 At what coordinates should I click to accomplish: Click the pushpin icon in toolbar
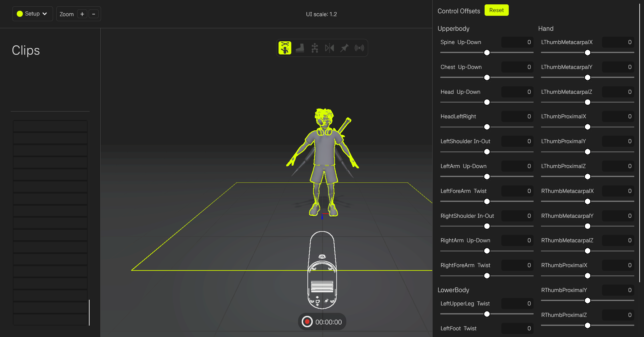pos(344,48)
